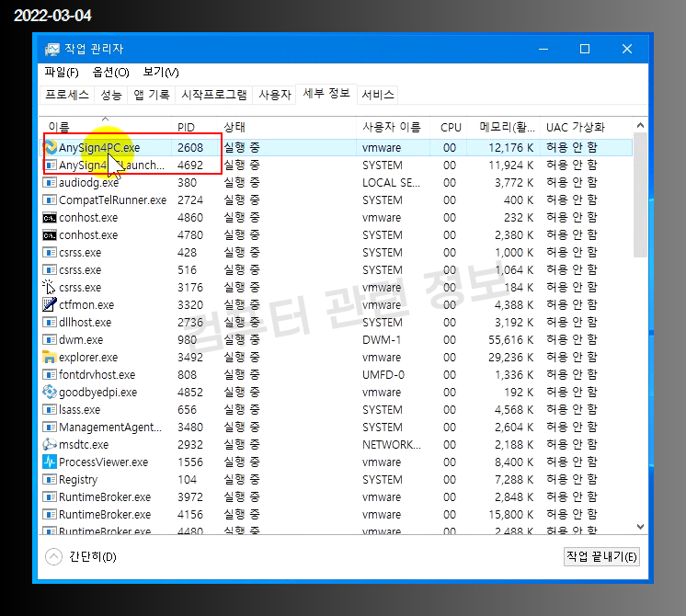The image size is (686, 616).
Task: Sort by the 상태 column header
Action: pyautogui.click(x=287, y=127)
